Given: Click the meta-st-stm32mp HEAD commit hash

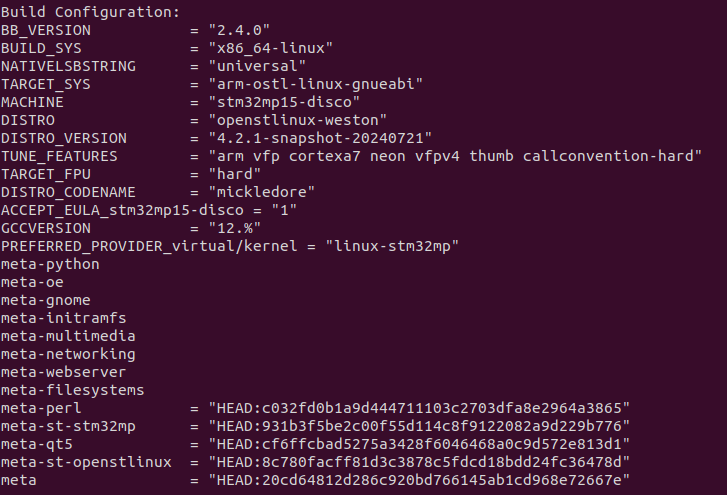Looking at the screenshot, I should coord(418,426).
